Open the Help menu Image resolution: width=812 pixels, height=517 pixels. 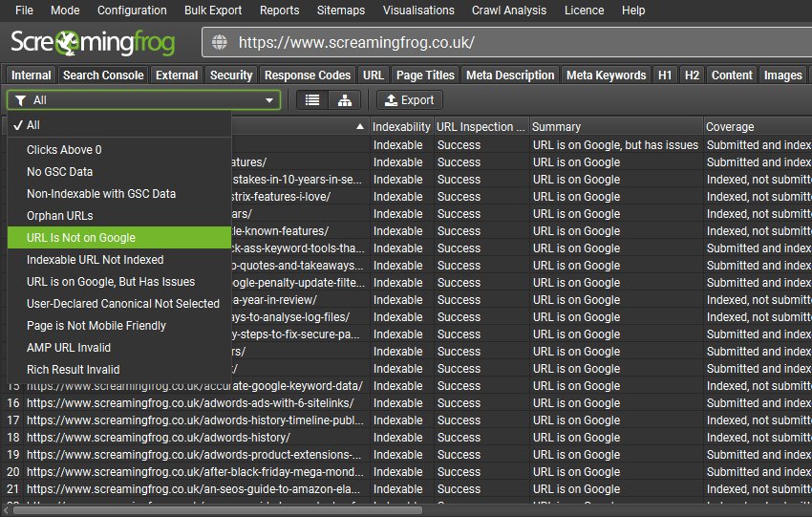coord(633,11)
